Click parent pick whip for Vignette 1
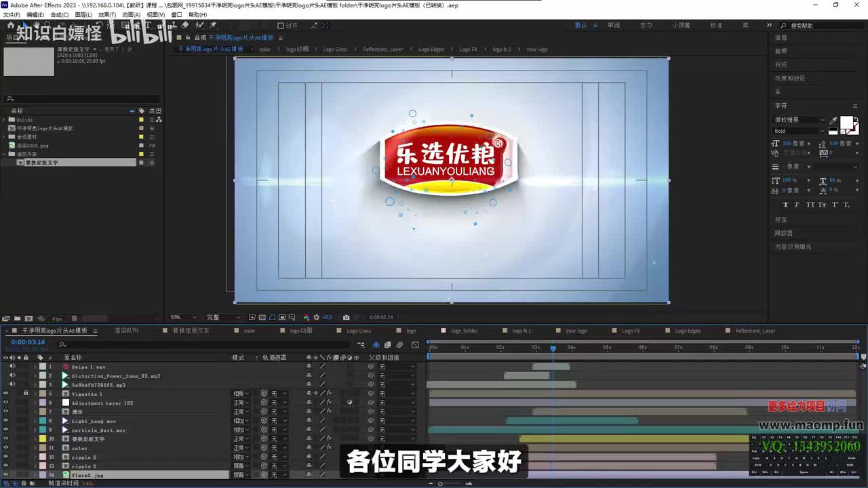 [370, 393]
